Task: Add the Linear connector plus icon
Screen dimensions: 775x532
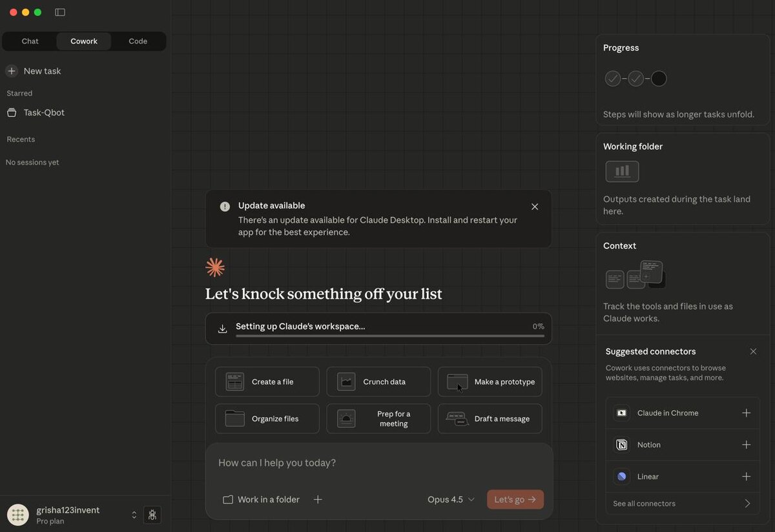Action: [747, 476]
